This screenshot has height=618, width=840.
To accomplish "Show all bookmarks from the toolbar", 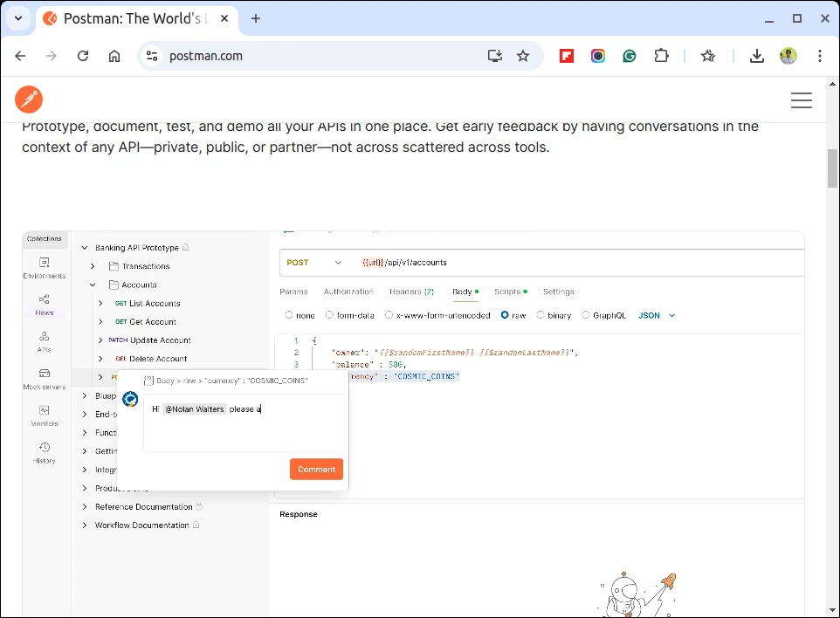I will 708,56.
